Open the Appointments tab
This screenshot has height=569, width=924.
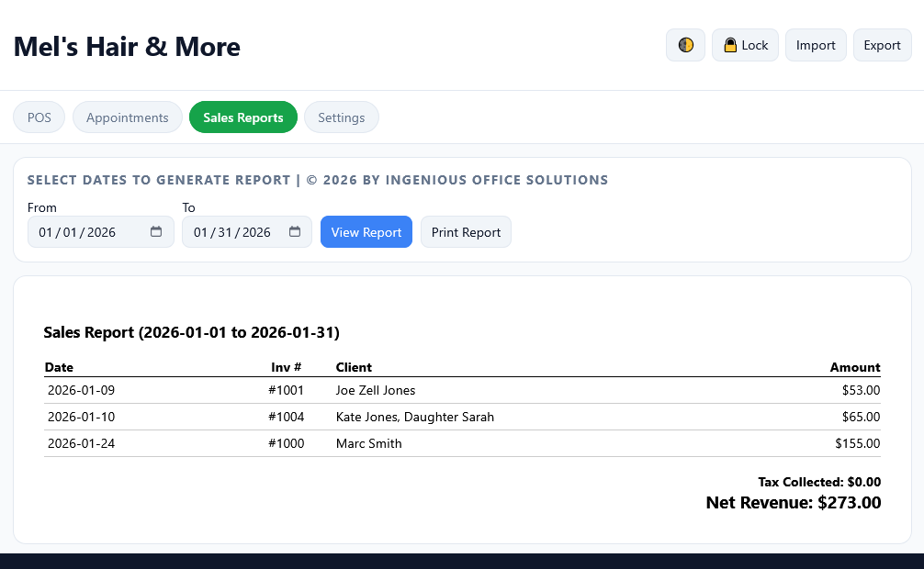128,117
